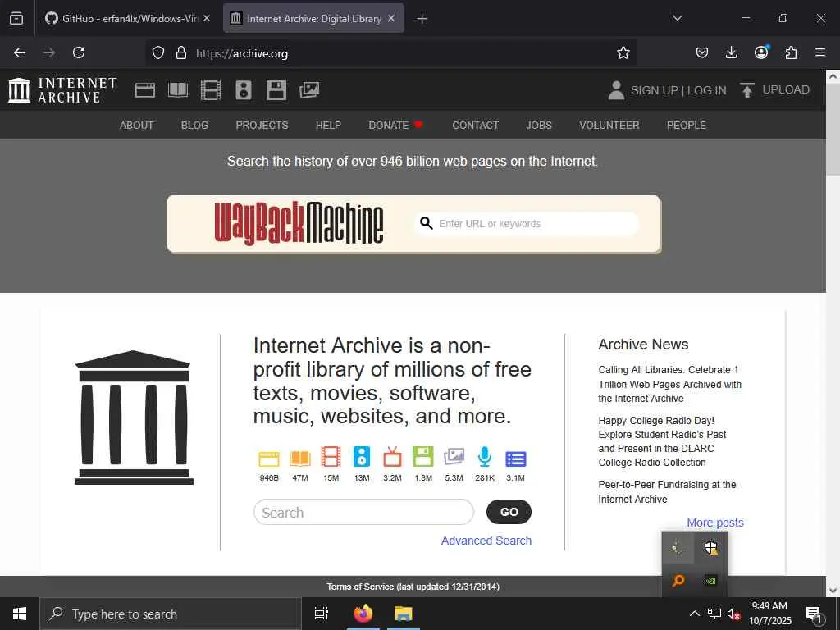This screenshot has height=630, width=840.
Task: Click the Internet Archive logo
Action: point(62,90)
